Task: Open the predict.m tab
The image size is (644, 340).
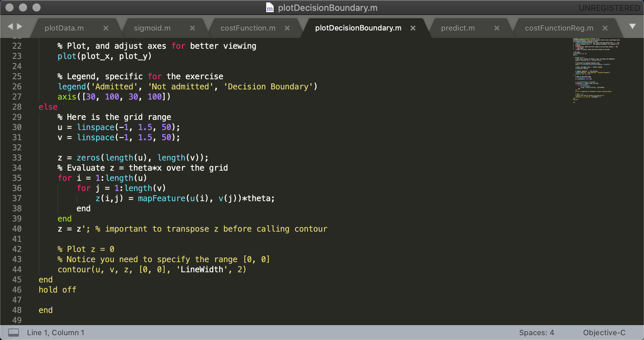Action: point(458,28)
